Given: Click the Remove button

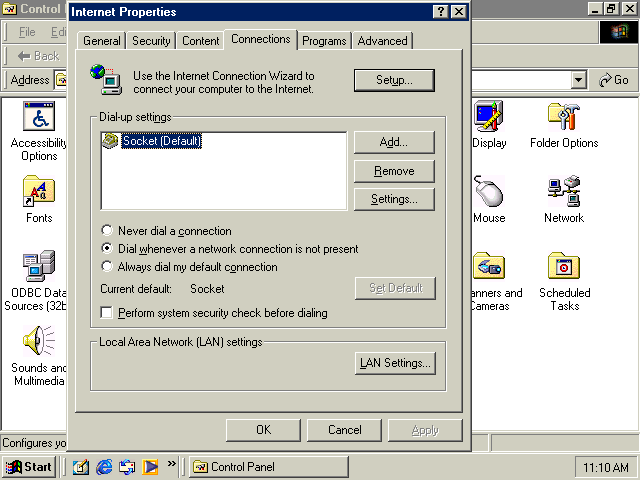Looking at the screenshot, I should (x=394, y=171).
